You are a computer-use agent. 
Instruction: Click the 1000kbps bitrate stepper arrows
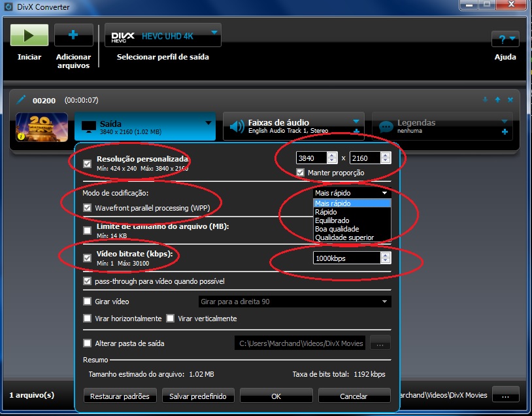(x=386, y=258)
